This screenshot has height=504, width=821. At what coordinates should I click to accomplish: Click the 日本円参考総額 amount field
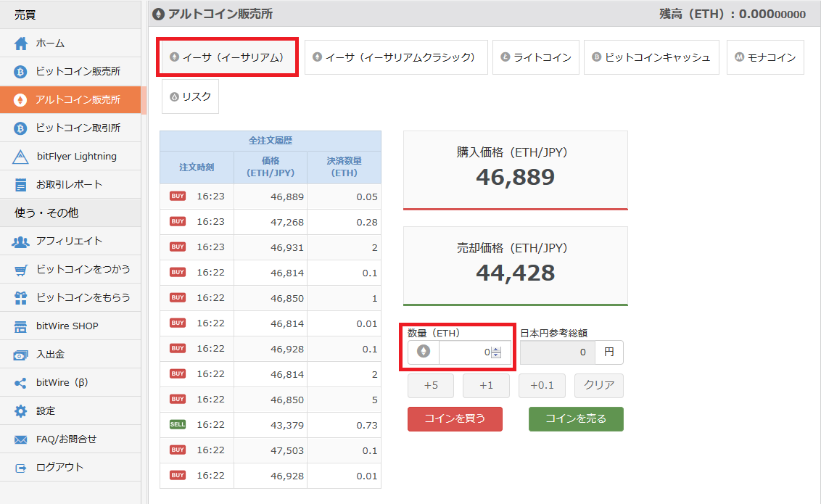click(558, 352)
